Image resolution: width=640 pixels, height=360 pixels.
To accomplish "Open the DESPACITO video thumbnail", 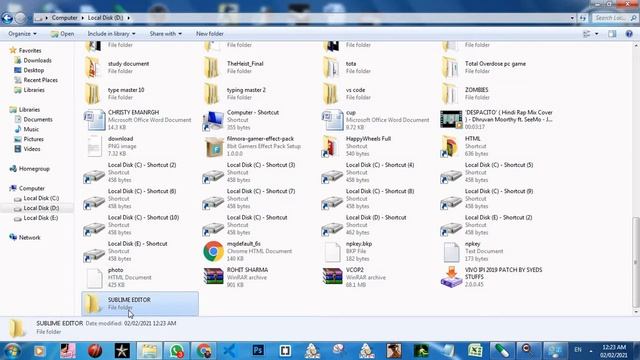I will (451, 119).
